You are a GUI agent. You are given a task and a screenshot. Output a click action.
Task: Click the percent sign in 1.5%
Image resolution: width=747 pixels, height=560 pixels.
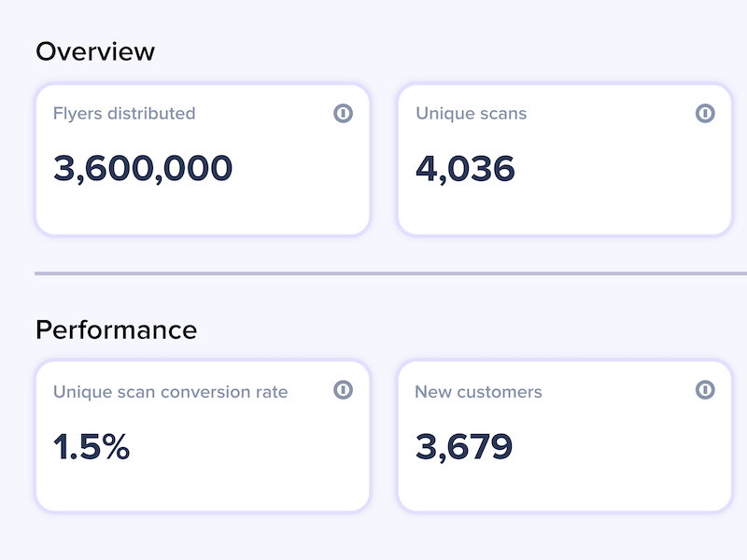[115, 447]
